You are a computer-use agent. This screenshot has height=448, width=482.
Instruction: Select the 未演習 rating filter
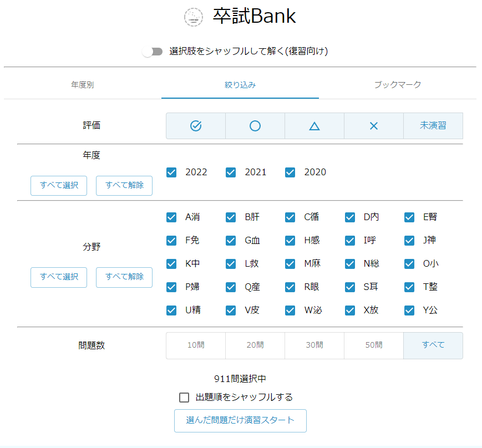[x=433, y=126]
